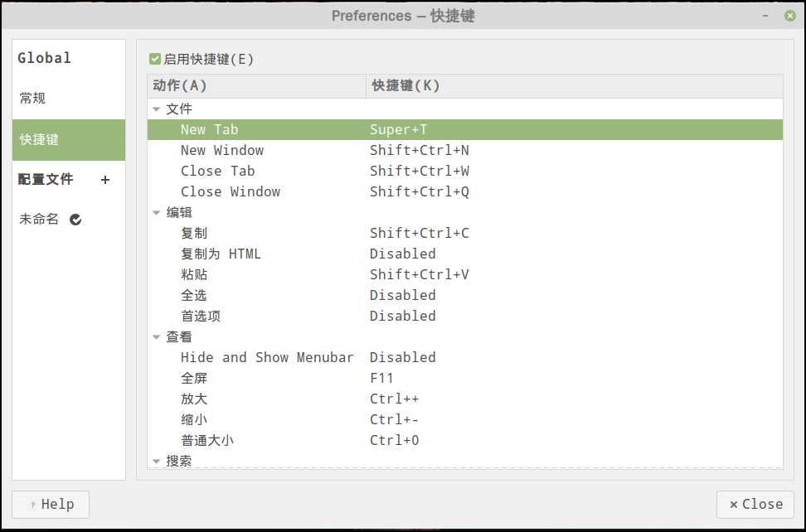
Task: Open the 常规 settings page
Action: click(x=33, y=98)
